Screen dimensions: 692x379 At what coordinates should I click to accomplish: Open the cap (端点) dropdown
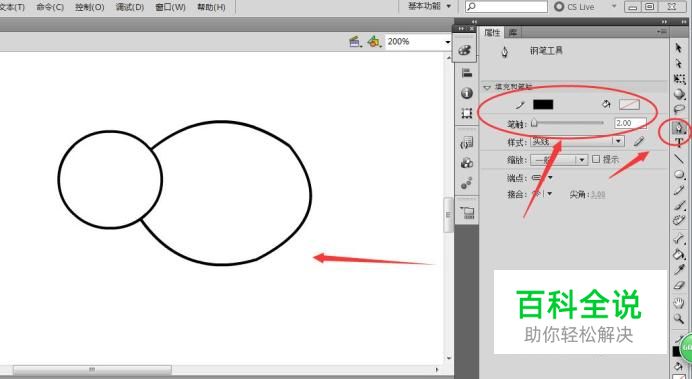click(550, 177)
